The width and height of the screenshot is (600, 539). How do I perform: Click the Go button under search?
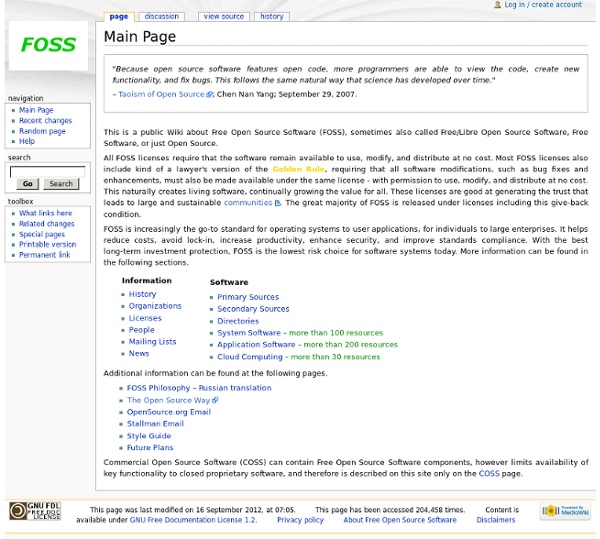pos(28,184)
